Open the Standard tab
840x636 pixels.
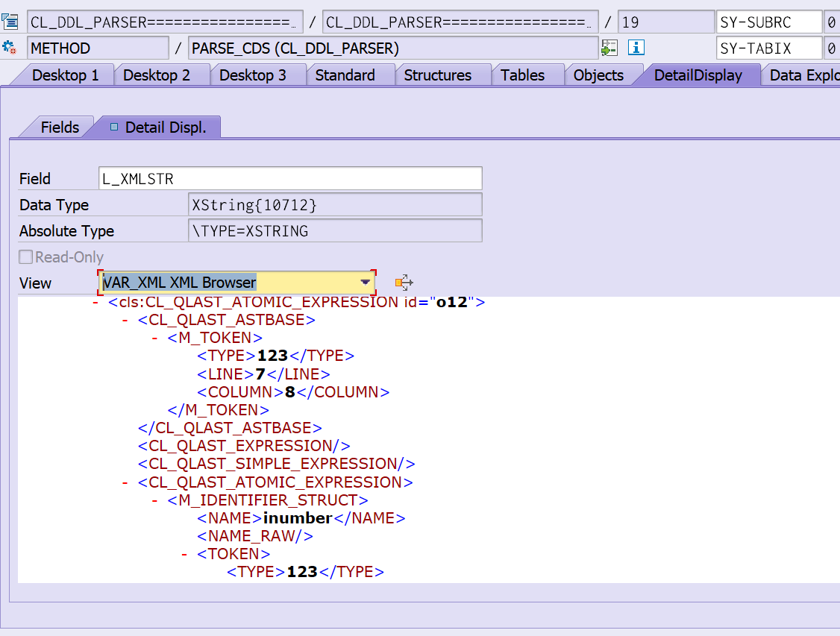pyautogui.click(x=345, y=75)
